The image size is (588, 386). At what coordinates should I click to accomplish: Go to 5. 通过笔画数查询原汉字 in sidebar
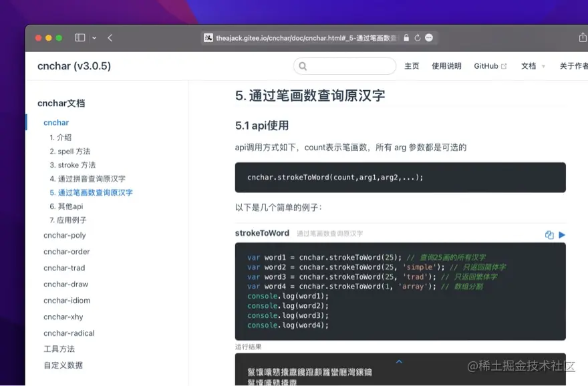coord(91,192)
